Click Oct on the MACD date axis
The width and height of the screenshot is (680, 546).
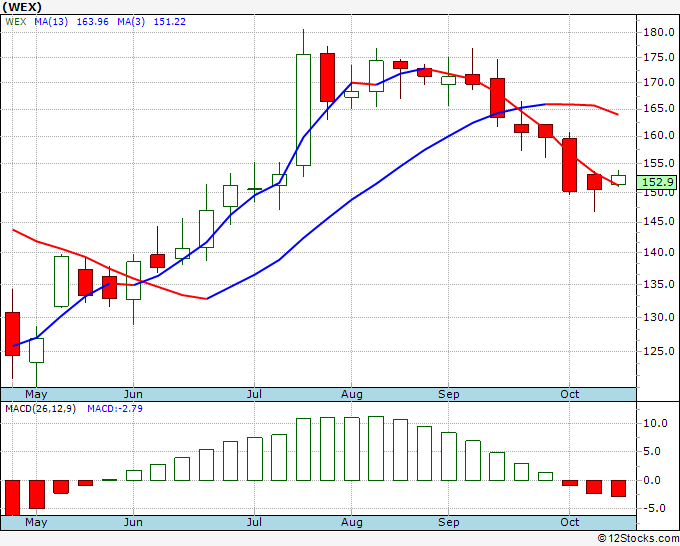point(569,522)
